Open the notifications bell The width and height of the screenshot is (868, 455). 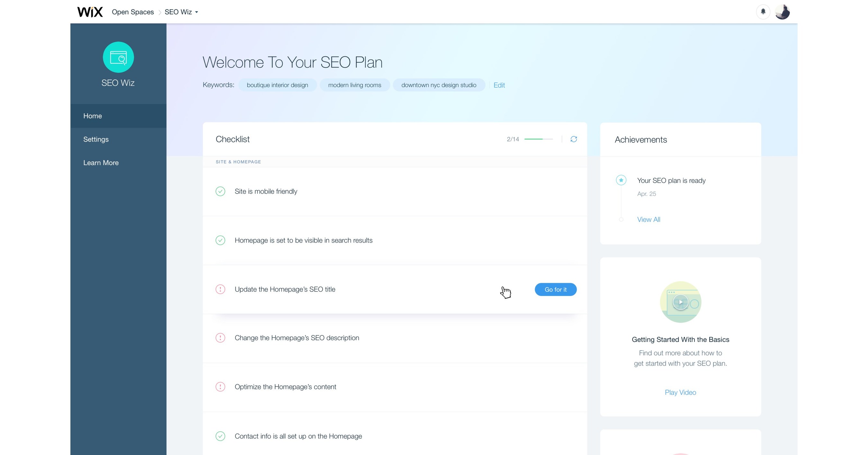(x=763, y=12)
